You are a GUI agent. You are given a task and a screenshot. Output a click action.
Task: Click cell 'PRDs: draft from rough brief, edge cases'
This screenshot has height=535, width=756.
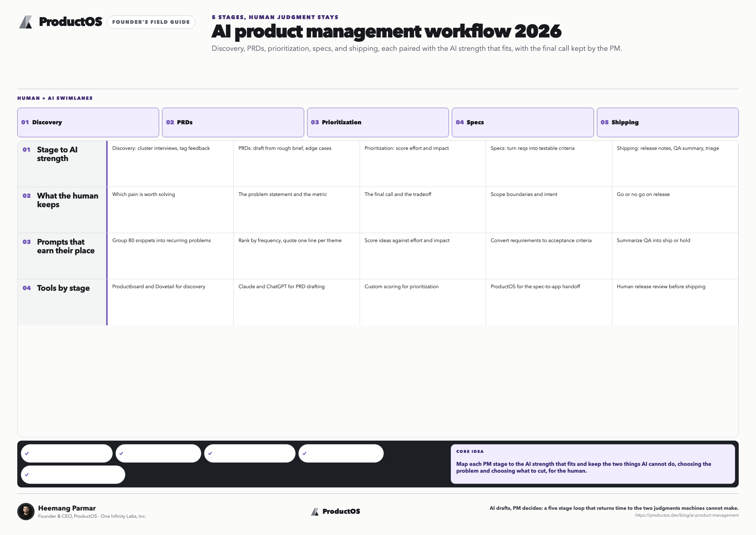pos(297,164)
